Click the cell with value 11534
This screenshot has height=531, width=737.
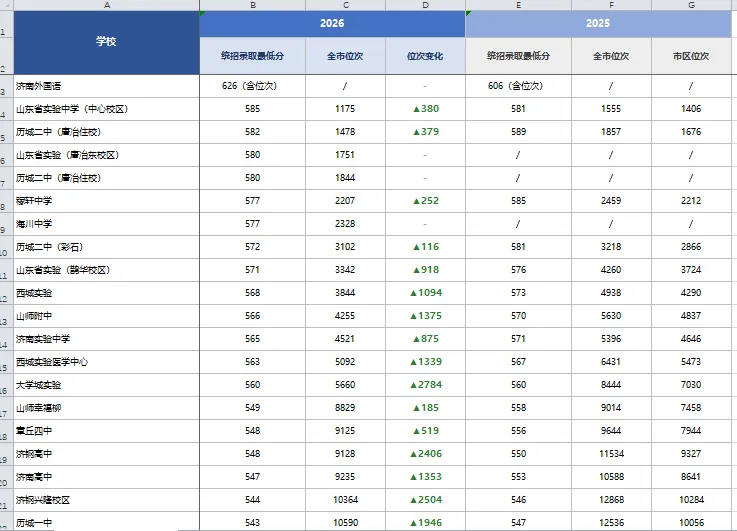click(x=612, y=454)
